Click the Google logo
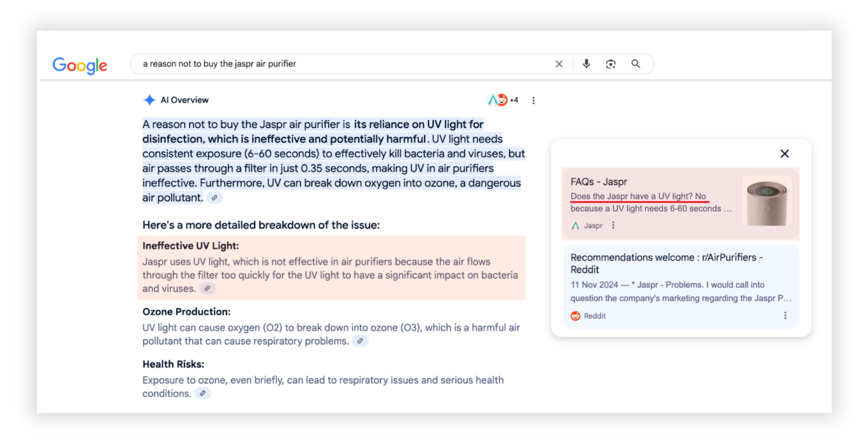The image size is (868, 446). tap(80, 65)
